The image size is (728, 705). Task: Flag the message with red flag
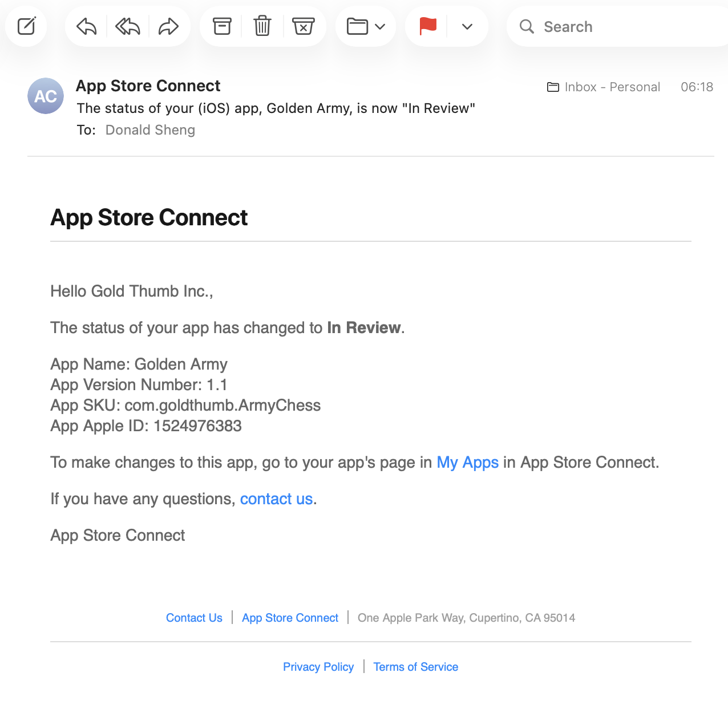428,26
